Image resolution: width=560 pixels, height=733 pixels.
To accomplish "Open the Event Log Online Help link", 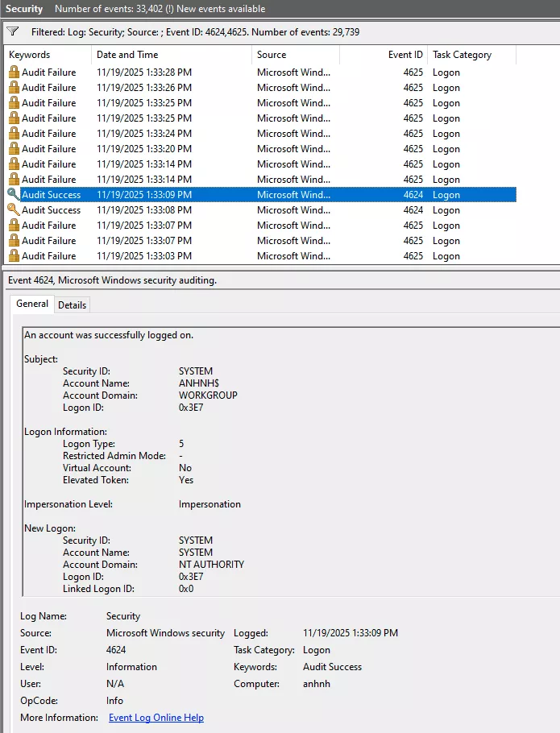I will (156, 718).
